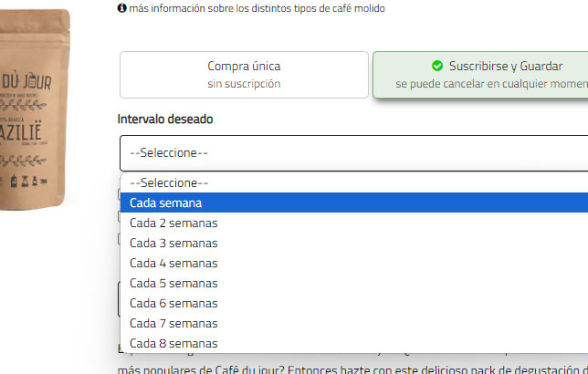Open the más información sobre café molido link
This screenshot has height=374, width=588.
coord(257,8)
